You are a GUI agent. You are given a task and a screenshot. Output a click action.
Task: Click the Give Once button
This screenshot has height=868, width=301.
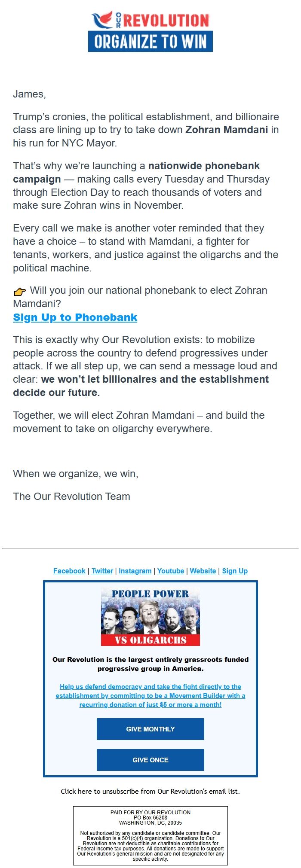click(150, 760)
